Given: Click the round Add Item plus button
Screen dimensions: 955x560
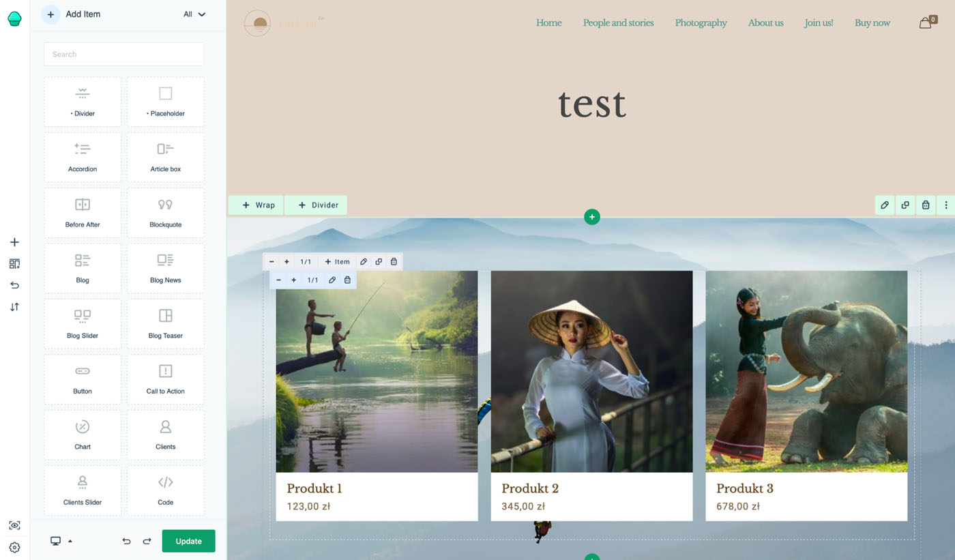Looking at the screenshot, I should [50, 14].
